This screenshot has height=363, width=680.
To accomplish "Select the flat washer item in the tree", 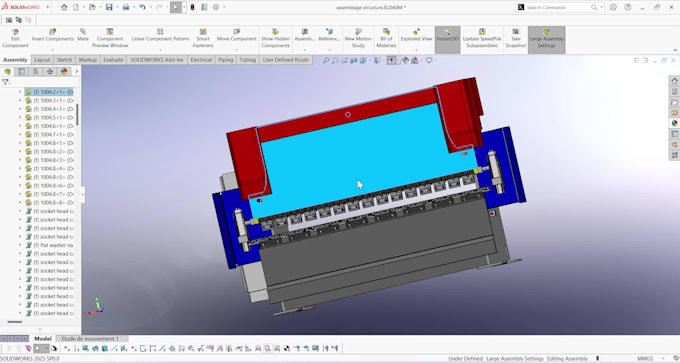I will point(49,245).
